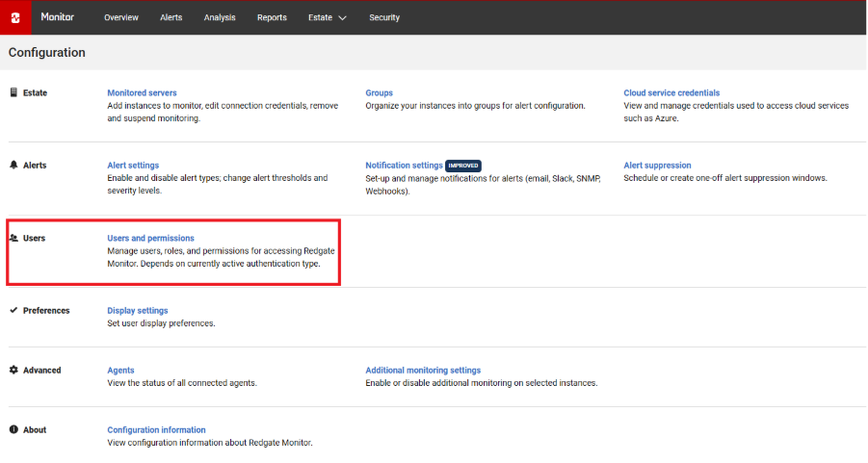The image size is (868, 463).
Task: Open Additional monitoring settings link
Action: 423,371
